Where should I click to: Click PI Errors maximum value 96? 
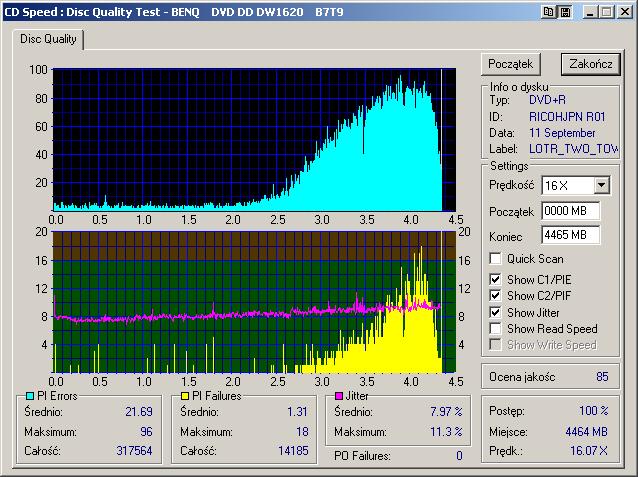(146, 431)
